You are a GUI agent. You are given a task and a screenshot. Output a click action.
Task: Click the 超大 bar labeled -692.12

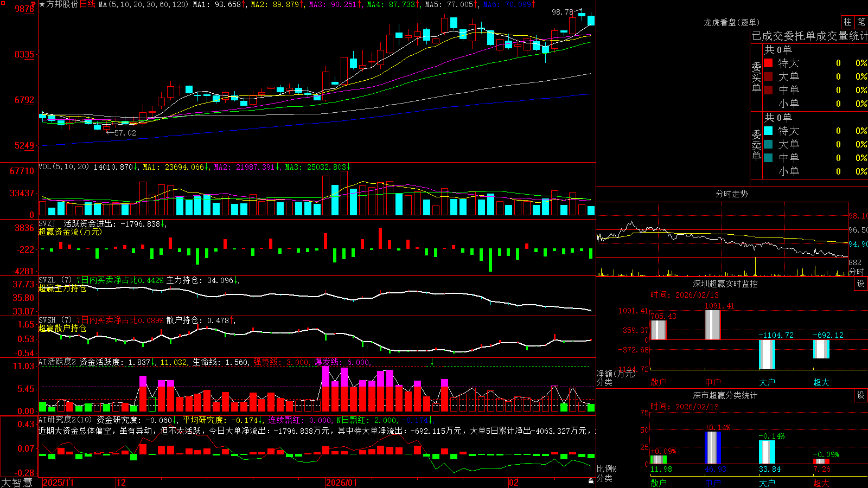click(x=821, y=349)
